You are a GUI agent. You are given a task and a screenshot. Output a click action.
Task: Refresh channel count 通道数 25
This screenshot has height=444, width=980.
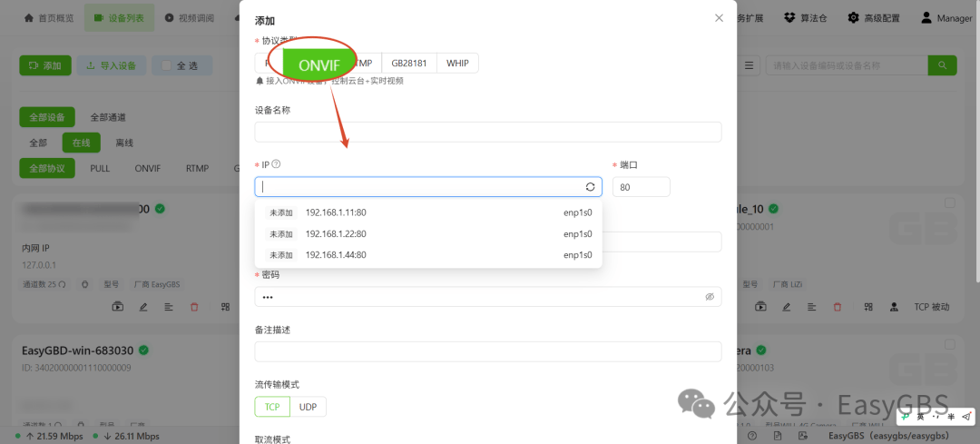click(x=64, y=284)
